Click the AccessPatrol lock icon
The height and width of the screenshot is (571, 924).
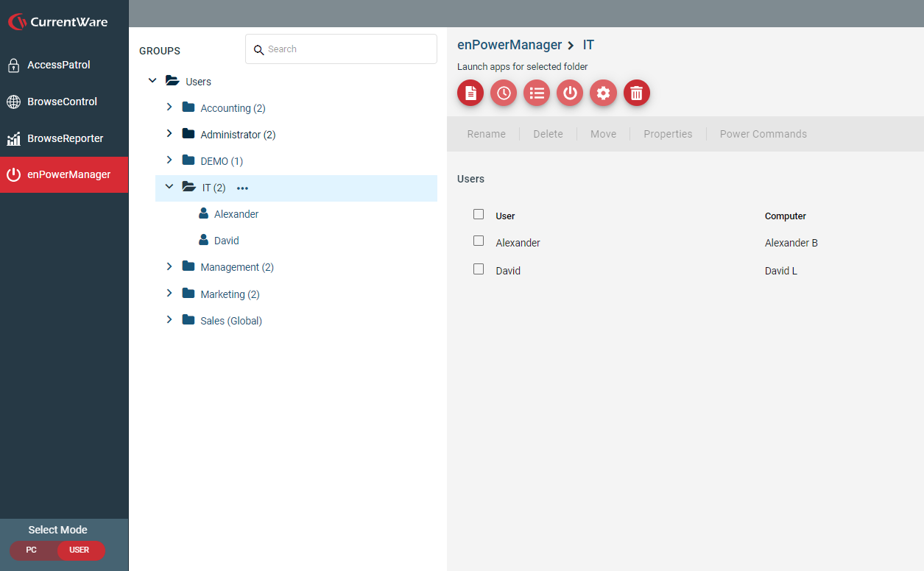point(13,65)
